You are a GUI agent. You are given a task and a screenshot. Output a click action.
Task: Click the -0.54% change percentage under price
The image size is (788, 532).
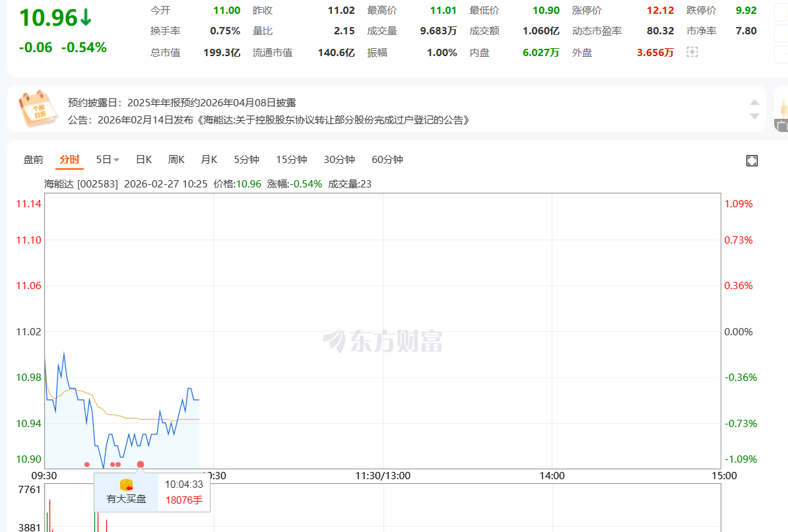[84, 48]
